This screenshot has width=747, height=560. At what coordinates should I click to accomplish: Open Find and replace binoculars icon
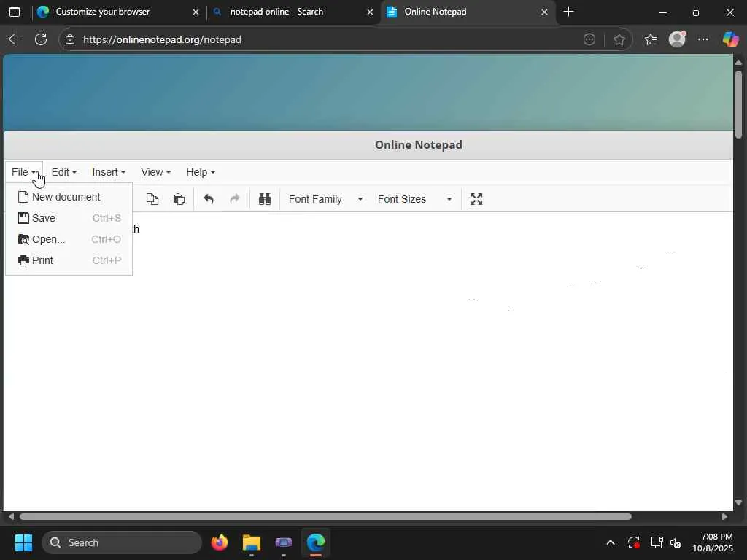tap(265, 199)
